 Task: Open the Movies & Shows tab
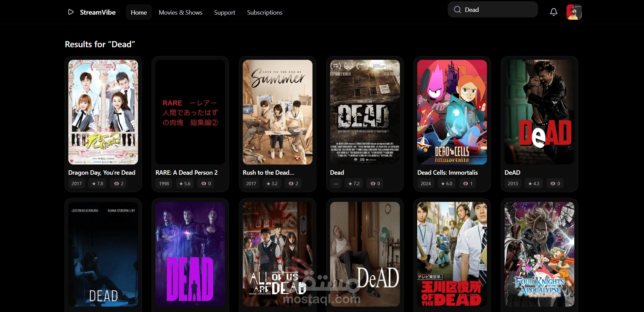181,13
